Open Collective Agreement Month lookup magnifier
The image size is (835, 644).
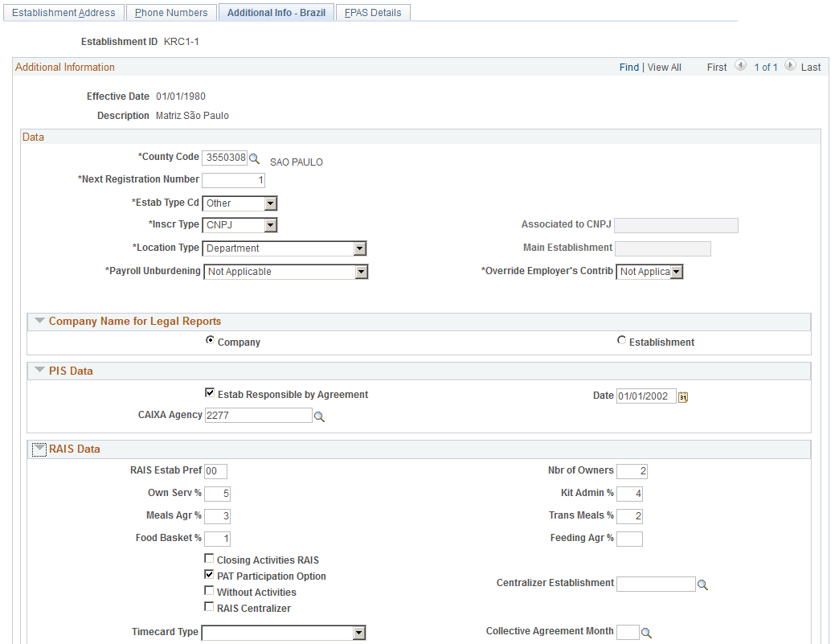click(x=646, y=633)
